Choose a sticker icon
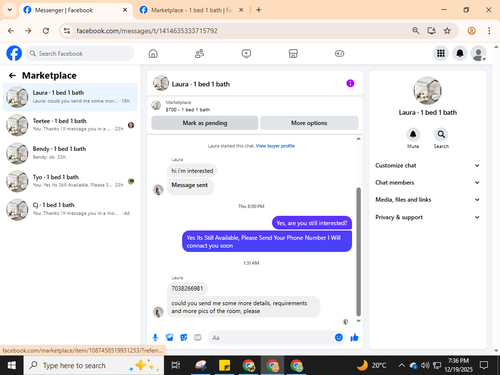The width and height of the screenshot is (500, 375). (183, 338)
